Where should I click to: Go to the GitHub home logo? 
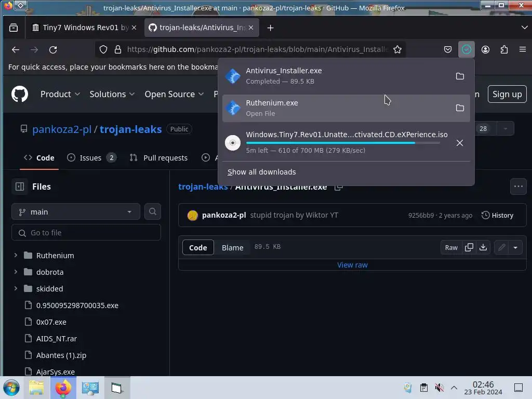tap(20, 94)
